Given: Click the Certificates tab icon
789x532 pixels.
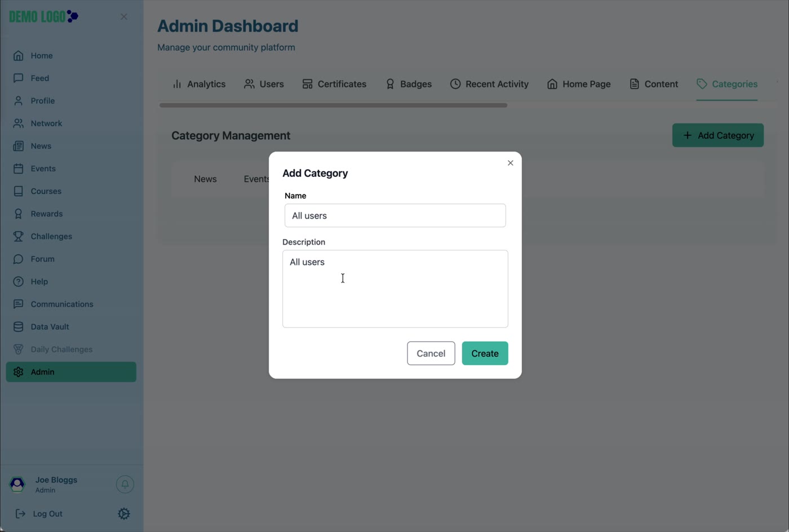Looking at the screenshot, I should [x=307, y=84].
